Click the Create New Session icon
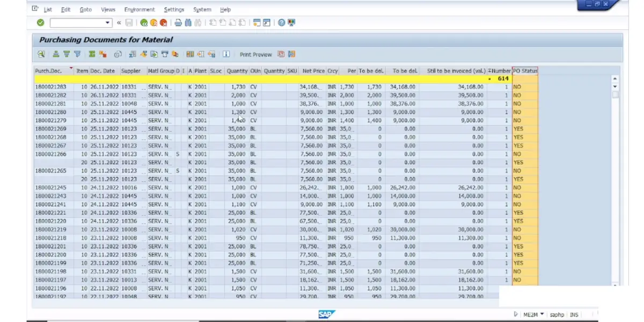This screenshot has width=644, height=322. (257, 23)
